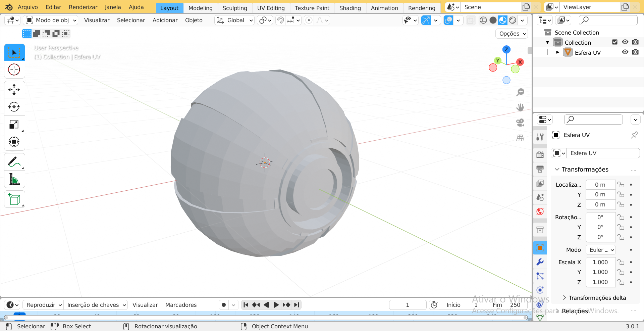Switch to the Shading workspace tab
Image resolution: width=644 pixels, height=331 pixels.
[350, 8]
